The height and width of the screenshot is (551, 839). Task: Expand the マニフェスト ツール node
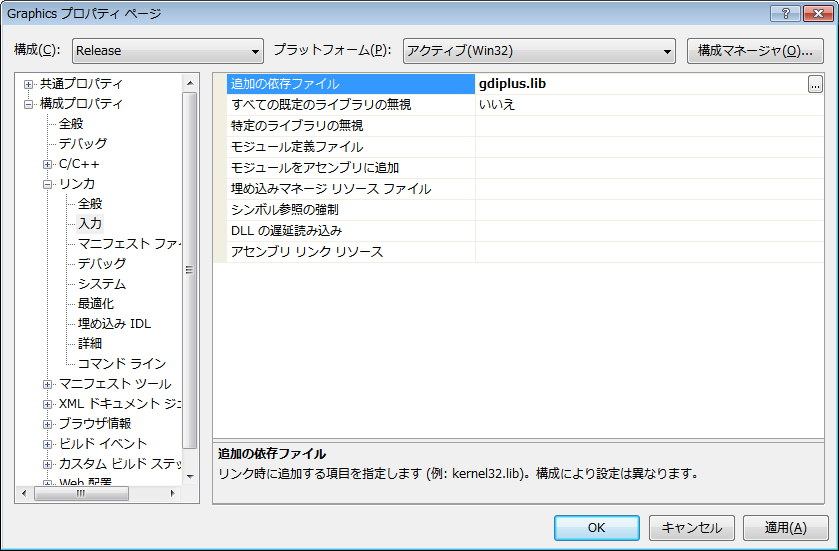point(48,384)
